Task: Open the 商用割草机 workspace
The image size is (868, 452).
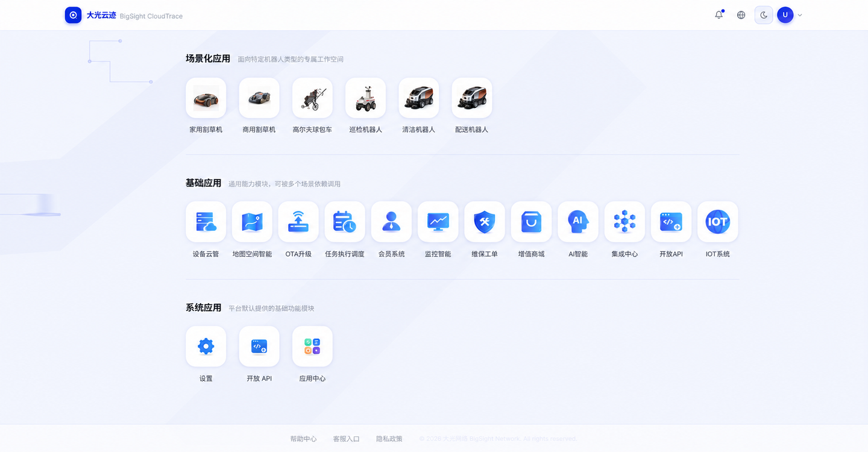Action: (x=259, y=98)
